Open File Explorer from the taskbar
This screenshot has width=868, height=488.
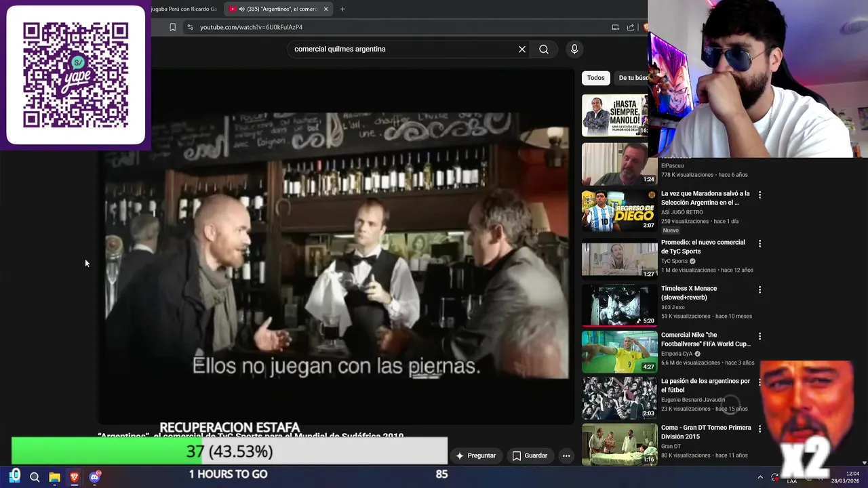pos(54,477)
